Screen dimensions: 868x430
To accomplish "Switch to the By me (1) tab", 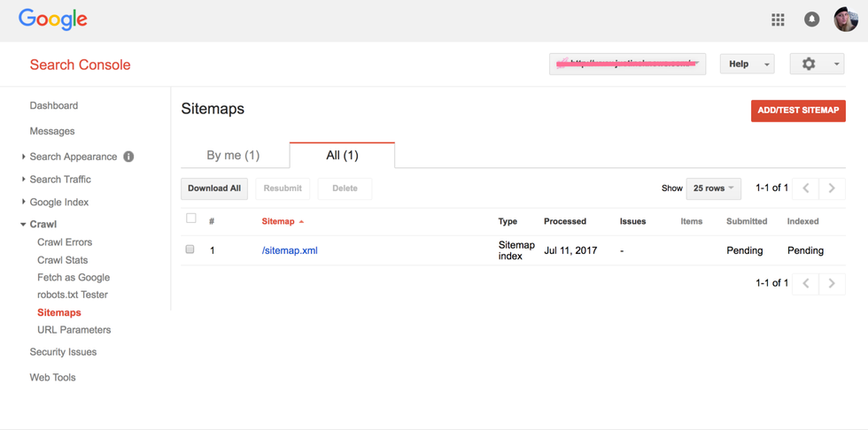I will point(234,156).
